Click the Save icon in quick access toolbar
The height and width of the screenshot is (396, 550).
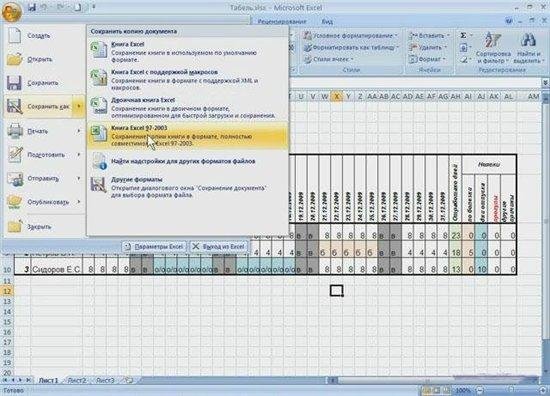click(32, 7)
